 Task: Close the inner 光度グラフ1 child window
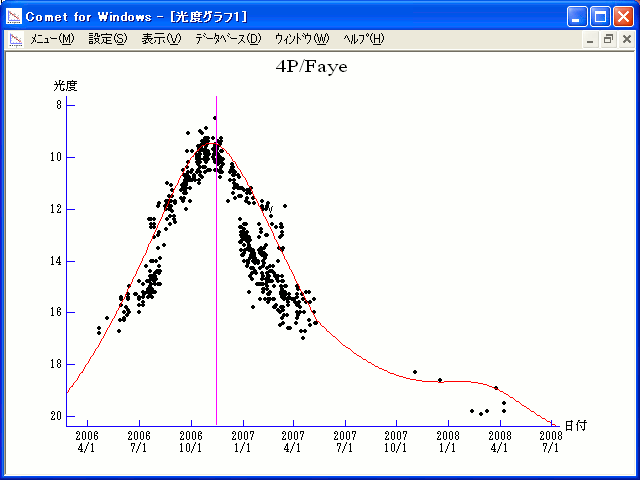627,40
